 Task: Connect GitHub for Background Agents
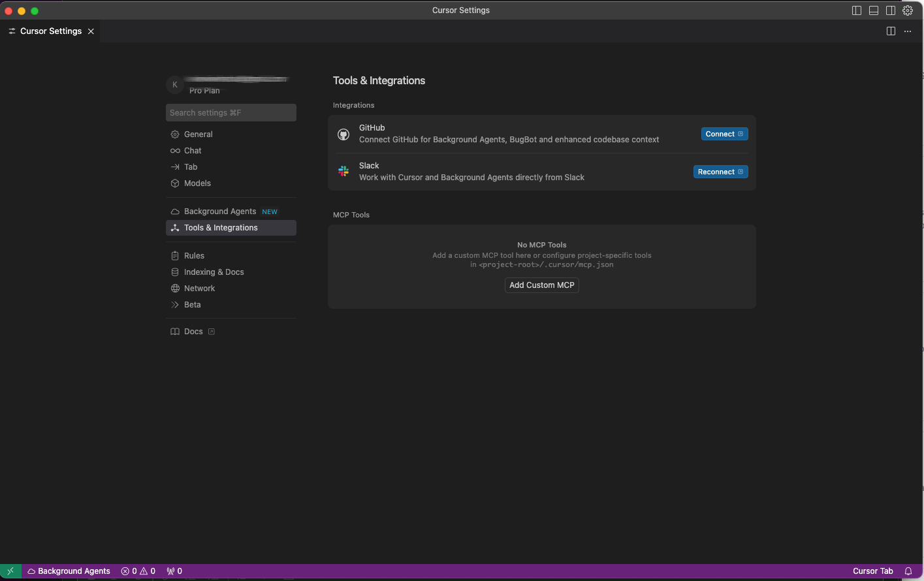724,133
